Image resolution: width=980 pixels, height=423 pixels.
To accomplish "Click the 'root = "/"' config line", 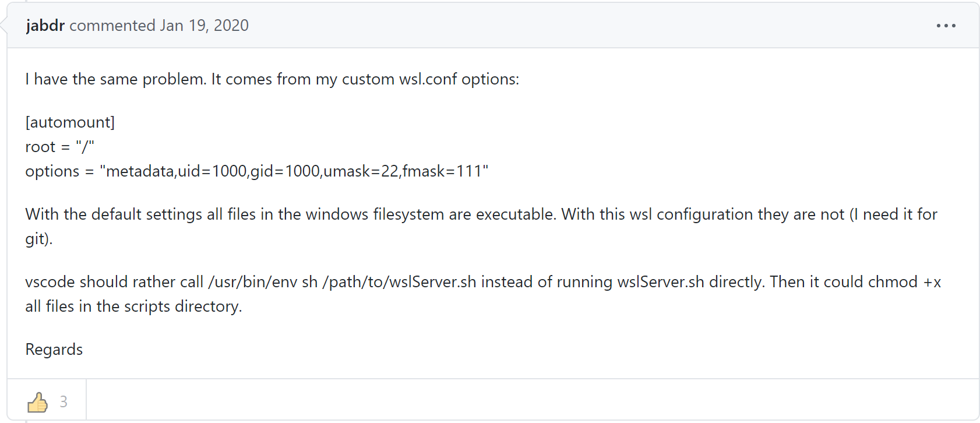I will click(x=59, y=147).
